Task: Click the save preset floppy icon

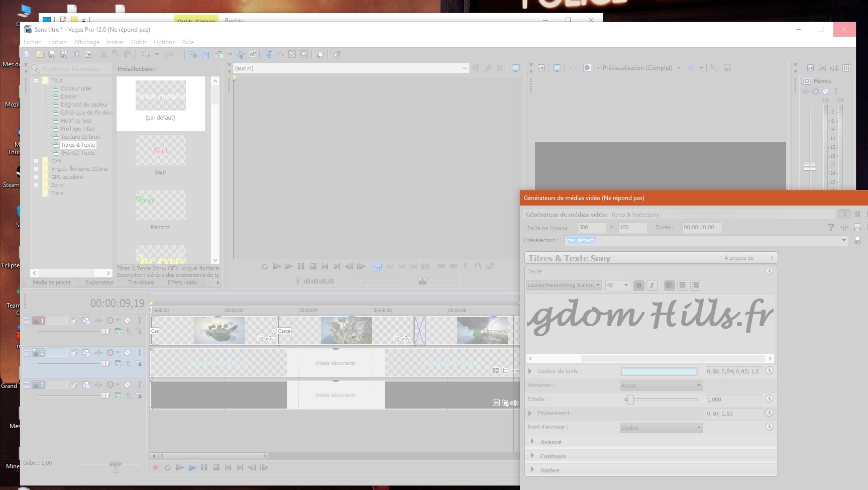Action: (857, 240)
